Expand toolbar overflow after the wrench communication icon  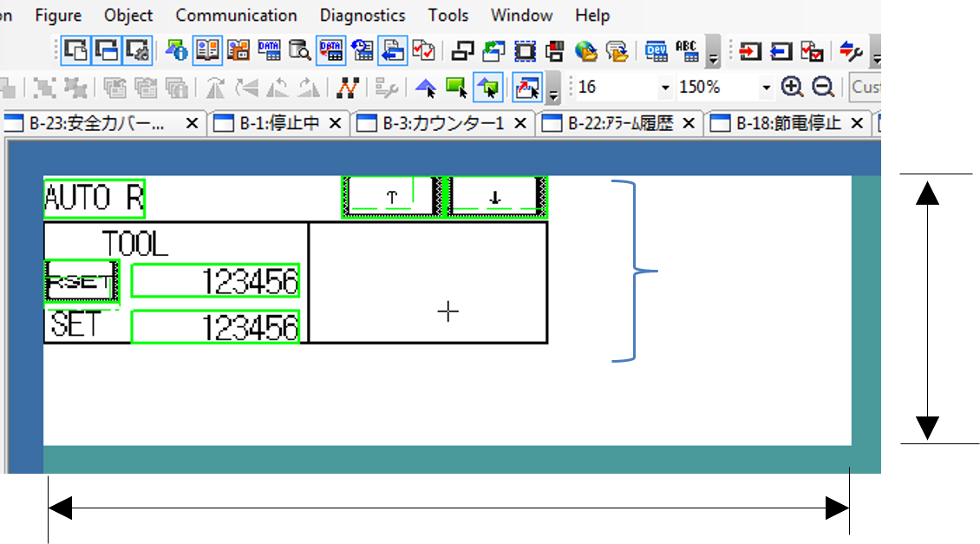click(x=876, y=52)
